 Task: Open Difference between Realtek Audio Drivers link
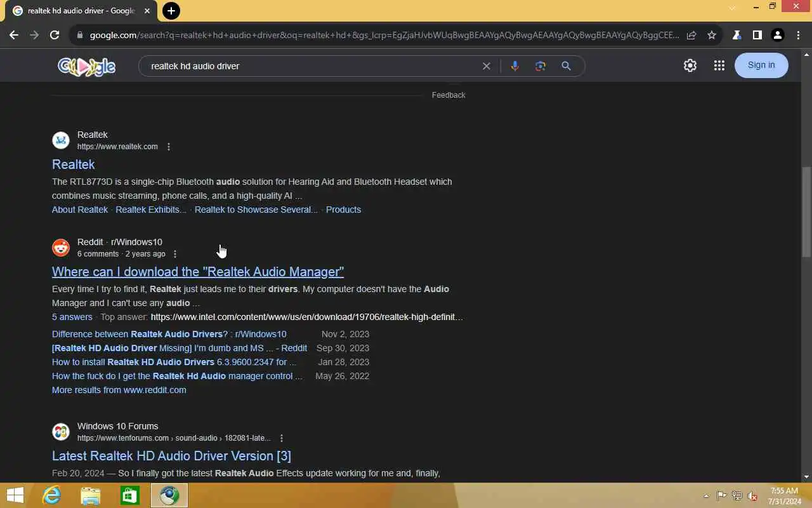point(169,334)
